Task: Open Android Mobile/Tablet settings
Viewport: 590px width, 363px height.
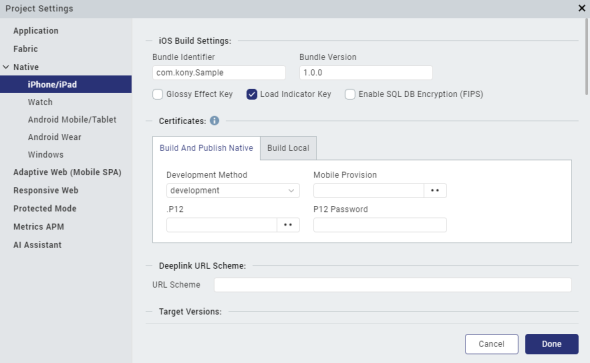Action: [72, 120]
